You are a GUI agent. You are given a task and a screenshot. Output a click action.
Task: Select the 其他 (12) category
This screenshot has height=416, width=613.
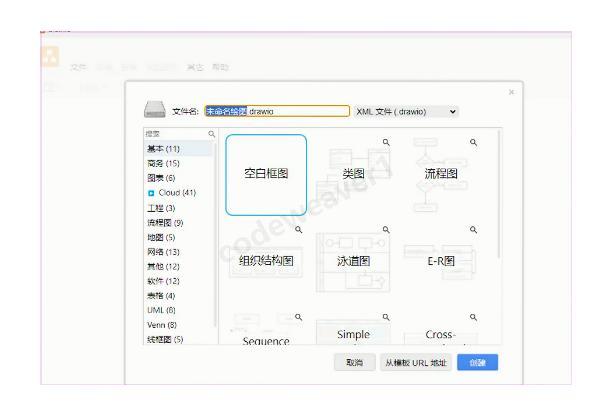pos(179,267)
